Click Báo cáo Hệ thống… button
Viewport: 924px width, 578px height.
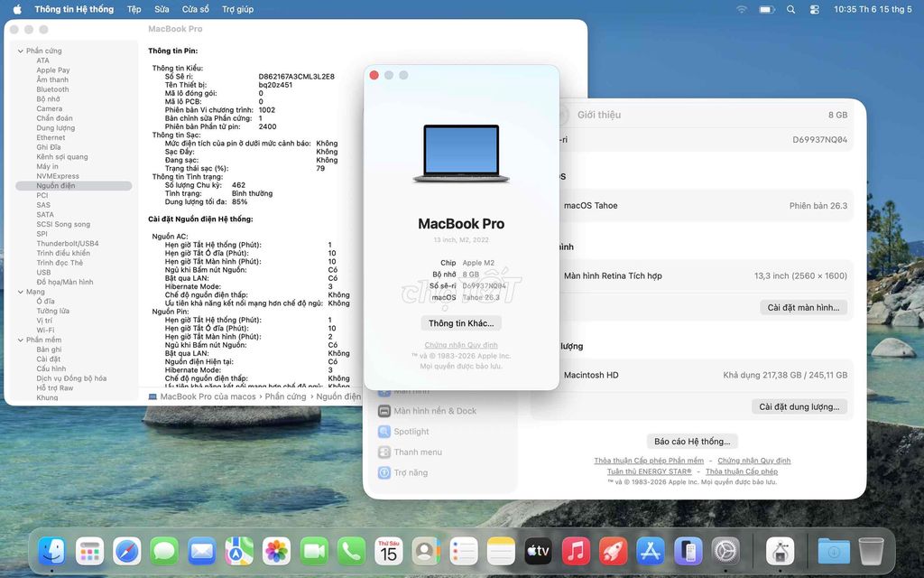[x=692, y=441]
